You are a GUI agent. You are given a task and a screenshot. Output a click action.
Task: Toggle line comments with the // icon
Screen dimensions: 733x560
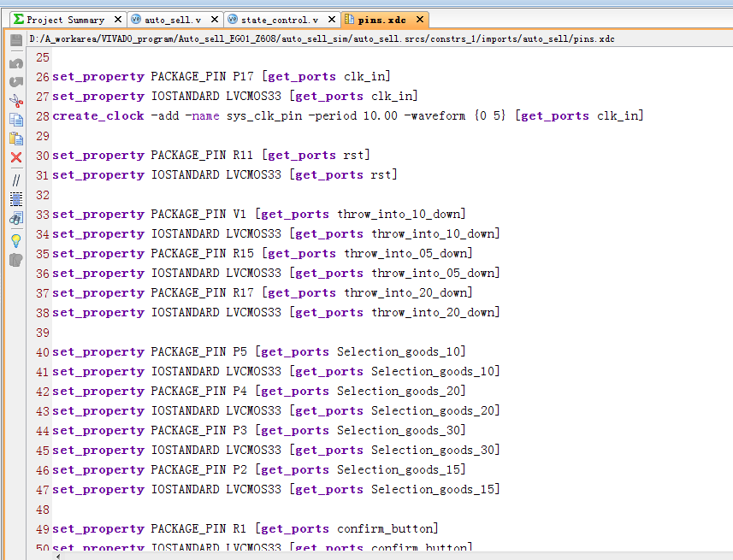[x=16, y=180]
